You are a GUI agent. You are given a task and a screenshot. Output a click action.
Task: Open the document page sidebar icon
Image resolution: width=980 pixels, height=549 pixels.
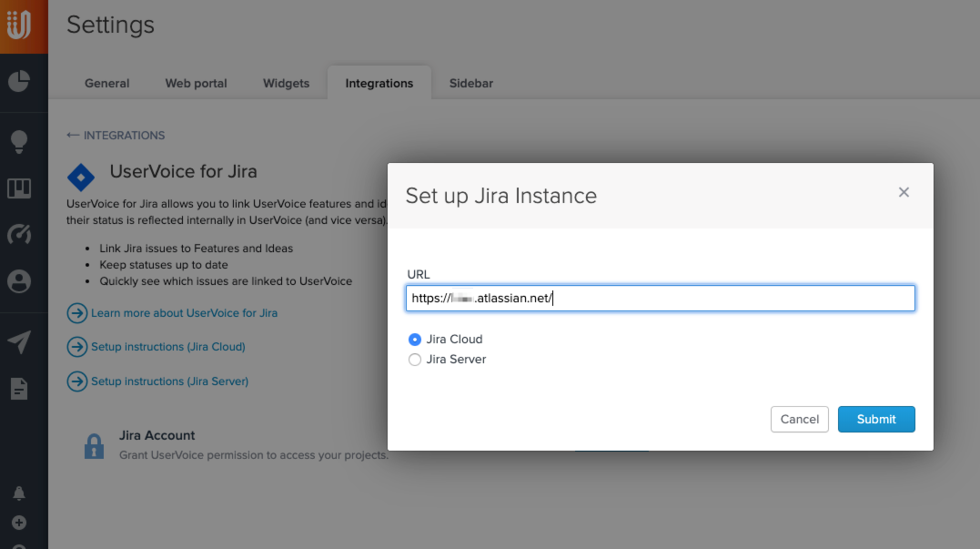click(x=19, y=389)
